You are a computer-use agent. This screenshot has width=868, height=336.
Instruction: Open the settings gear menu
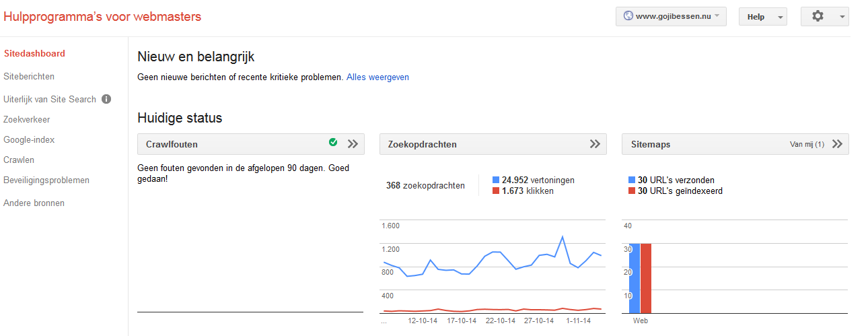824,17
